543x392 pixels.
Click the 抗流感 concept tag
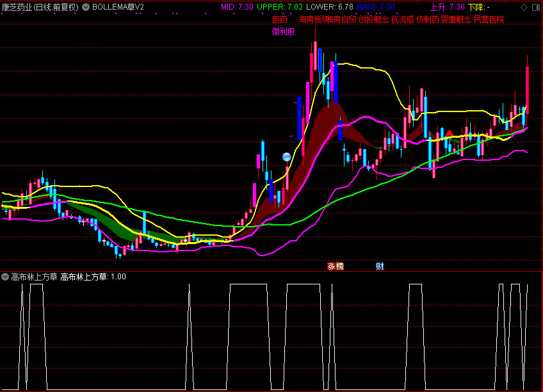(x=403, y=19)
